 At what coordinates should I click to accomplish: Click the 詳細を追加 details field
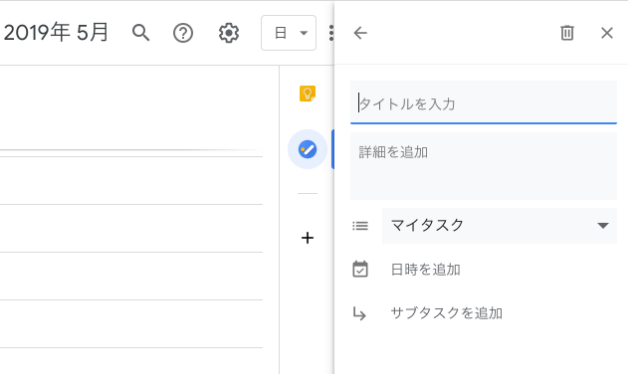point(483,166)
